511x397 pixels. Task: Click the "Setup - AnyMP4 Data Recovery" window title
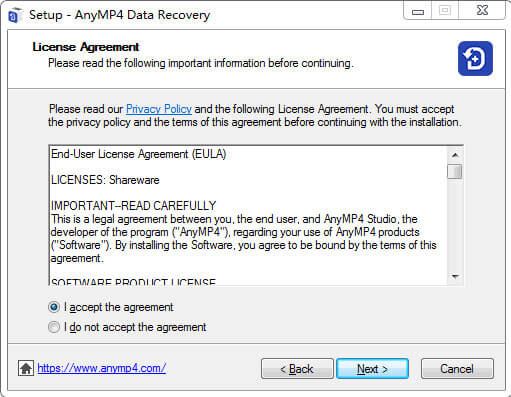pos(120,15)
